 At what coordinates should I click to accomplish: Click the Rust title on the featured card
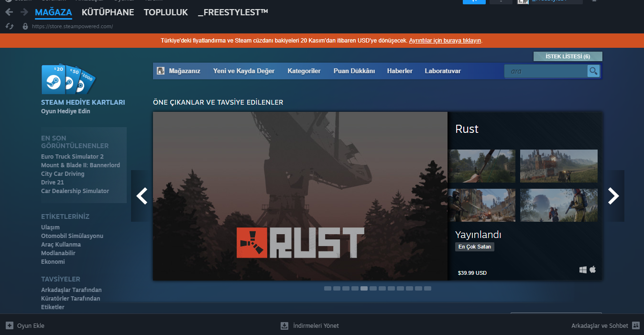[x=467, y=129]
